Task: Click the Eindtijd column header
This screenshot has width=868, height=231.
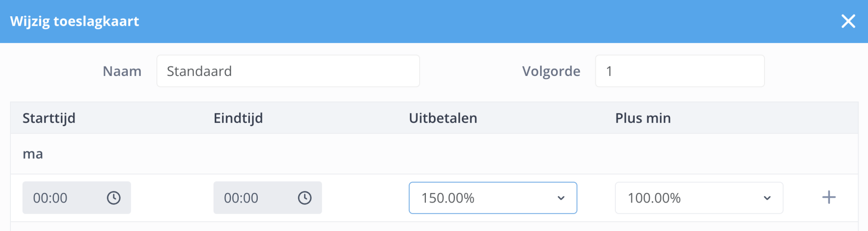Action: point(238,118)
